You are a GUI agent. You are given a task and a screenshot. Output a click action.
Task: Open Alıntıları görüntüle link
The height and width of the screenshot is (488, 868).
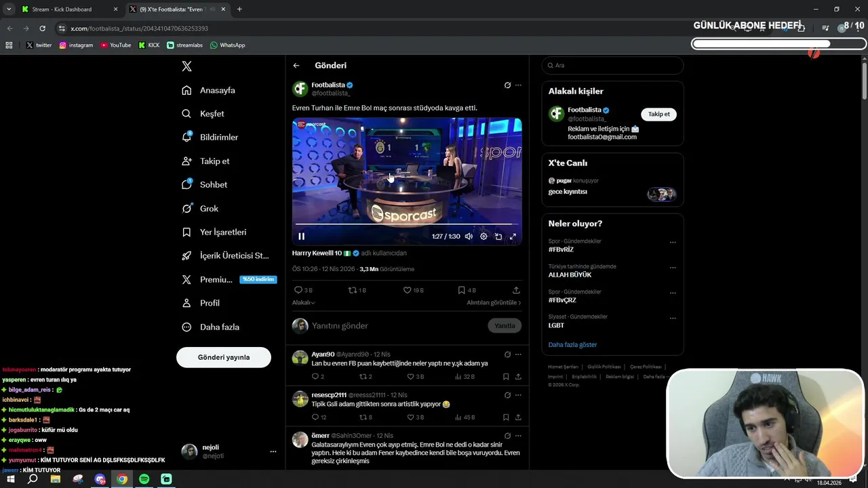494,303
